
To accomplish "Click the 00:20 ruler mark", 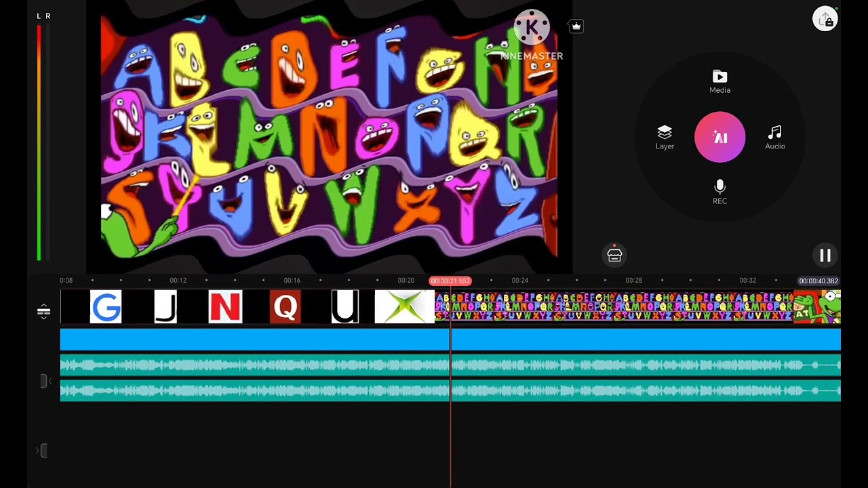I will [x=406, y=280].
